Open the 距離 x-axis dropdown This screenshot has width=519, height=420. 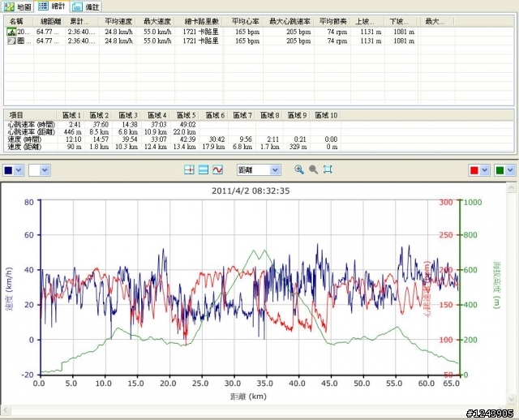pos(259,170)
